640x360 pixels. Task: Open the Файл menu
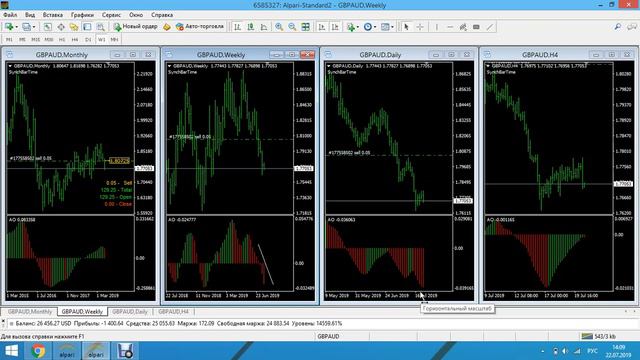(10, 15)
